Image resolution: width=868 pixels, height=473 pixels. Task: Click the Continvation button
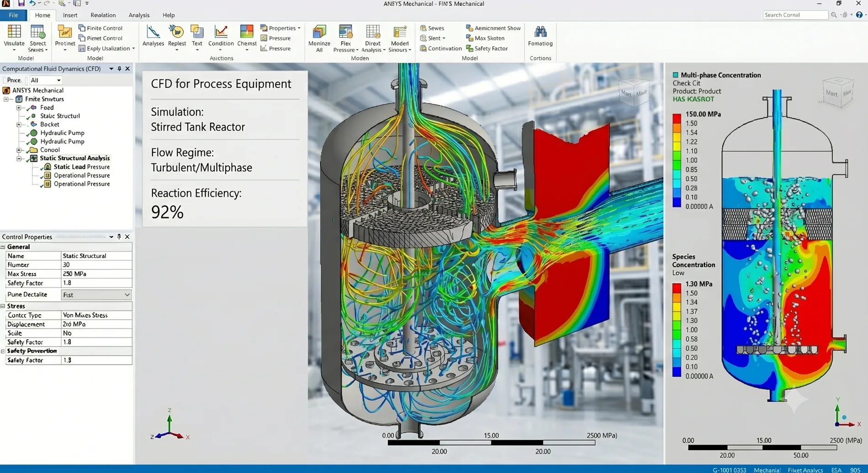click(x=441, y=48)
